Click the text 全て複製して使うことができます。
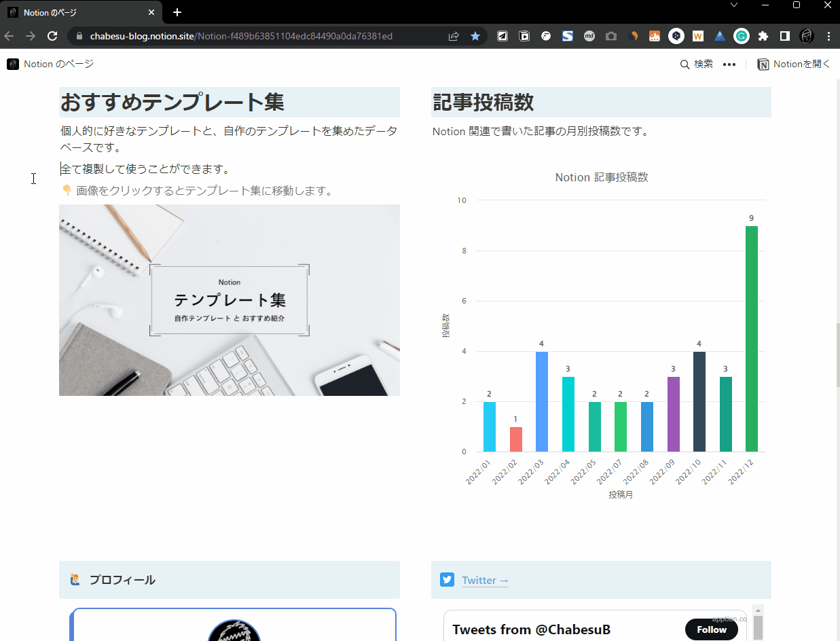840x641 pixels. (x=145, y=169)
